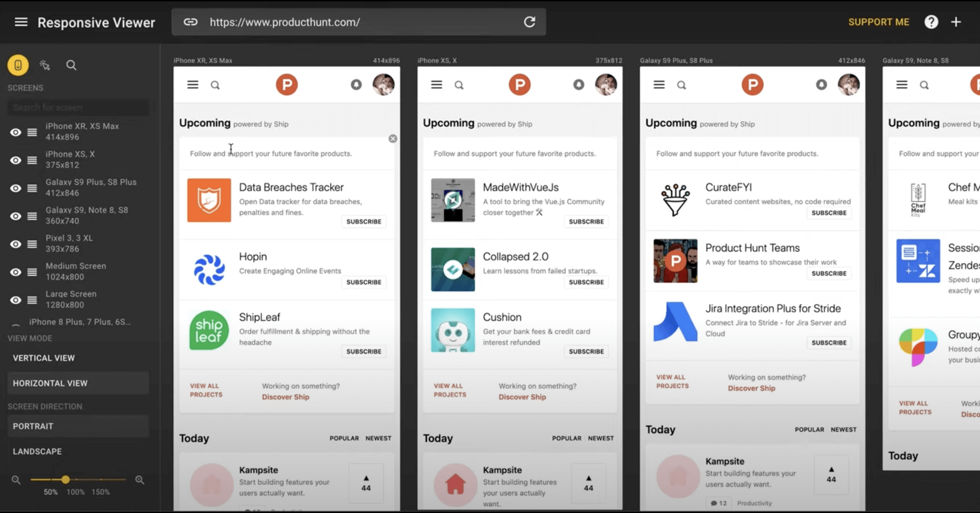Viewport: 980px width, 513px height.
Task: Click the zoom in magnifier icon
Action: tap(140, 480)
